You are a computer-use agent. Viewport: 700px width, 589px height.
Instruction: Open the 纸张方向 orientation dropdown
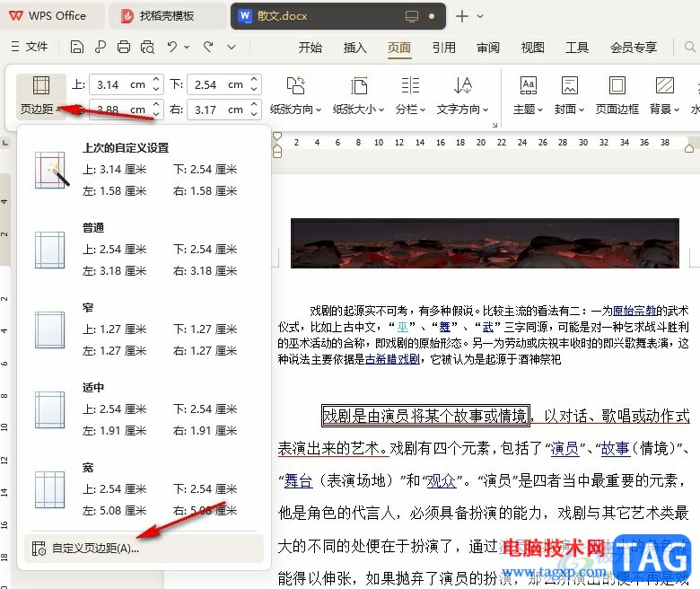(x=295, y=96)
